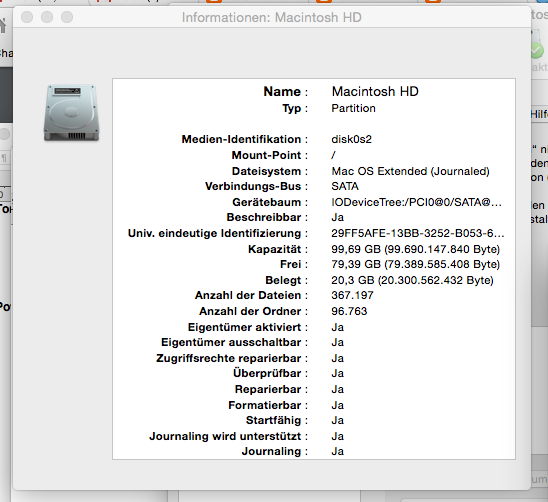Select the UUID value '29FF5AFE-13BB-3252-B053-6…'
This screenshot has width=548, height=502.
point(418,233)
